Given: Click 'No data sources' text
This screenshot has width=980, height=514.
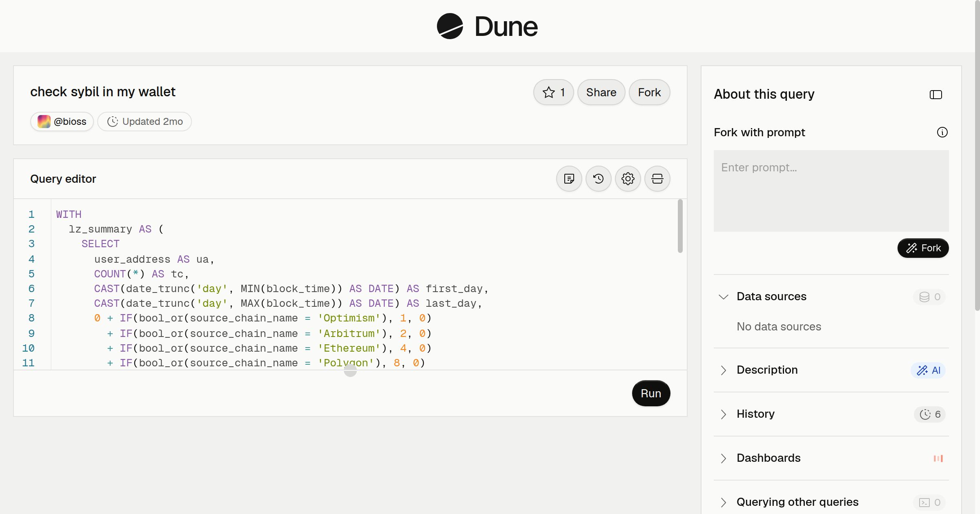Looking at the screenshot, I should tap(779, 326).
